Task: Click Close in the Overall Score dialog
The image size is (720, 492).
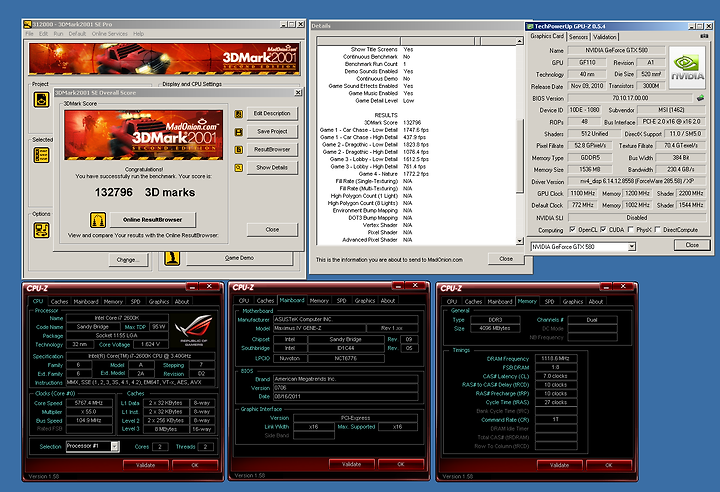Action: pos(272,229)
